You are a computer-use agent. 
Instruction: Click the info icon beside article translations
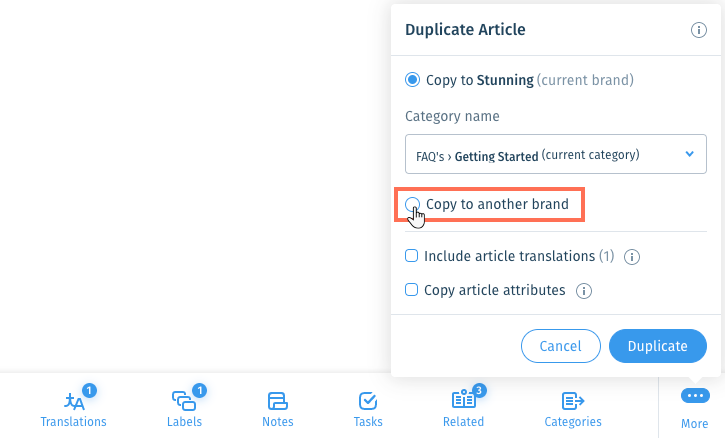[x=632, y=257]
